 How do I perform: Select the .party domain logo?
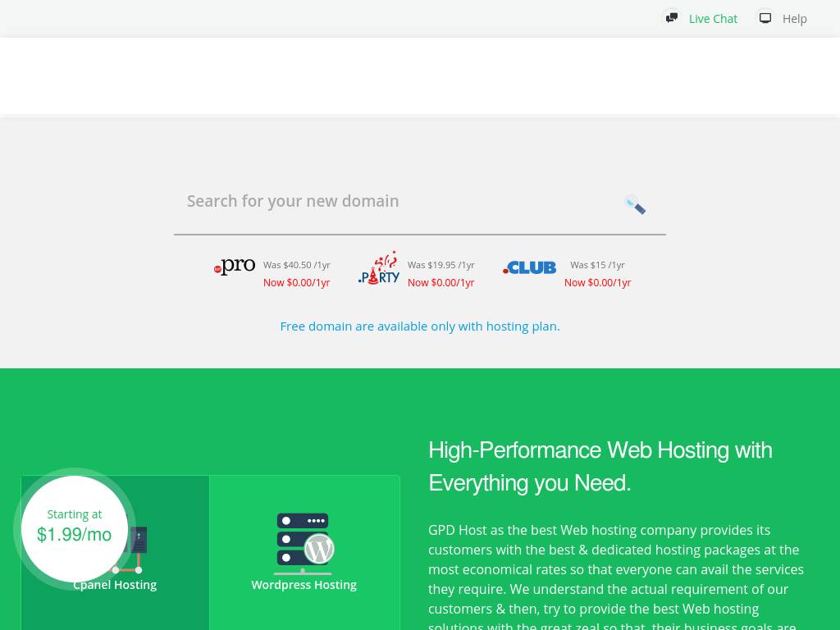click(379, 268)
